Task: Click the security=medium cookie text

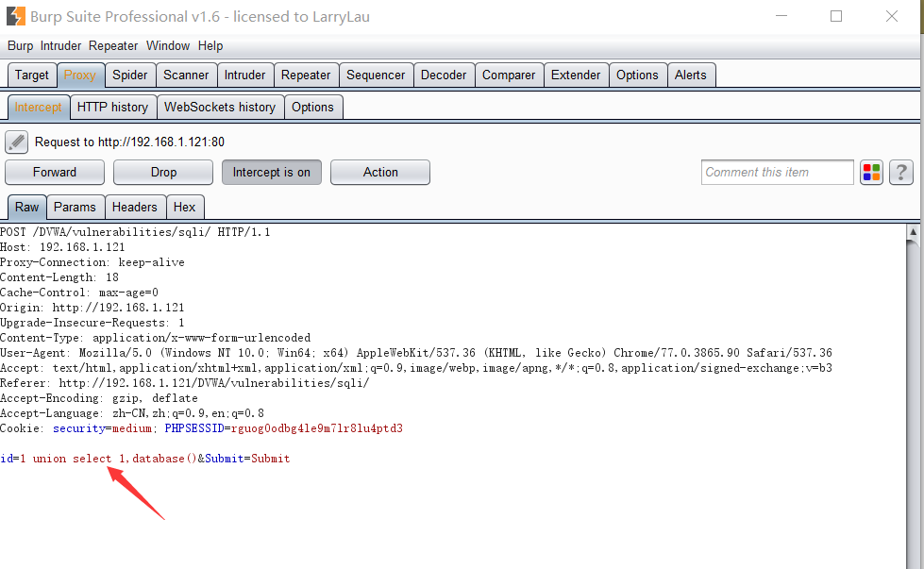Action: [103, 428]
